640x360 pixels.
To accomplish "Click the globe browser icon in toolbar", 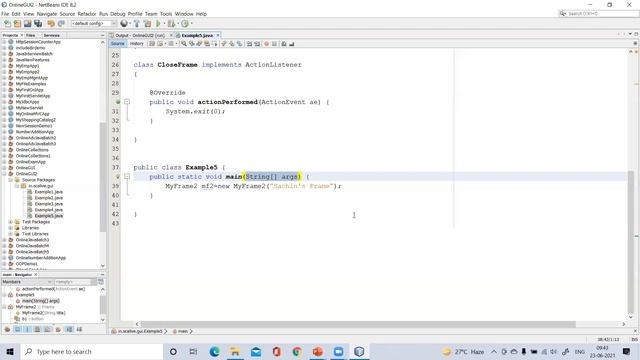I will coord(124,24).
